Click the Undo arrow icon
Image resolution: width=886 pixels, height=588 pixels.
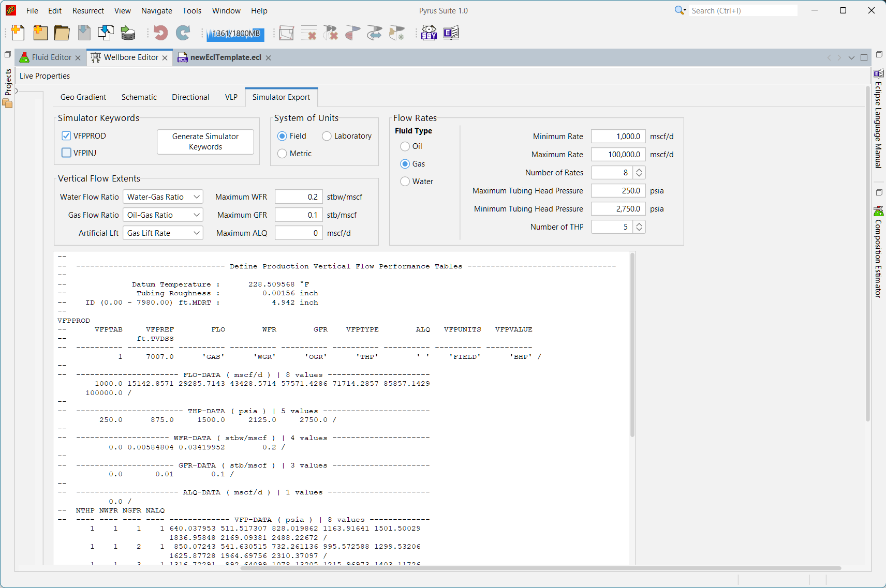[x=160, y=33]
